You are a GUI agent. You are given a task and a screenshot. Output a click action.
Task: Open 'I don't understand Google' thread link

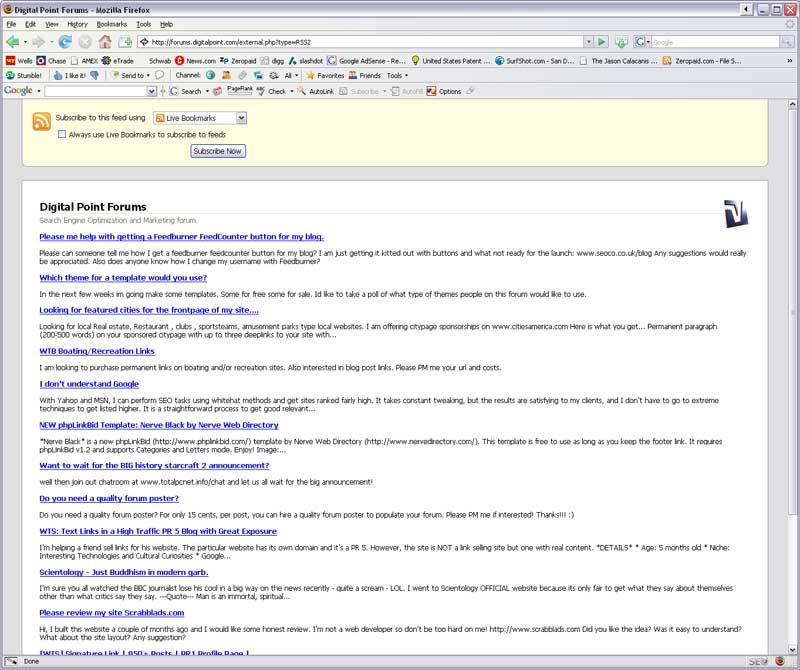[89, 384]
